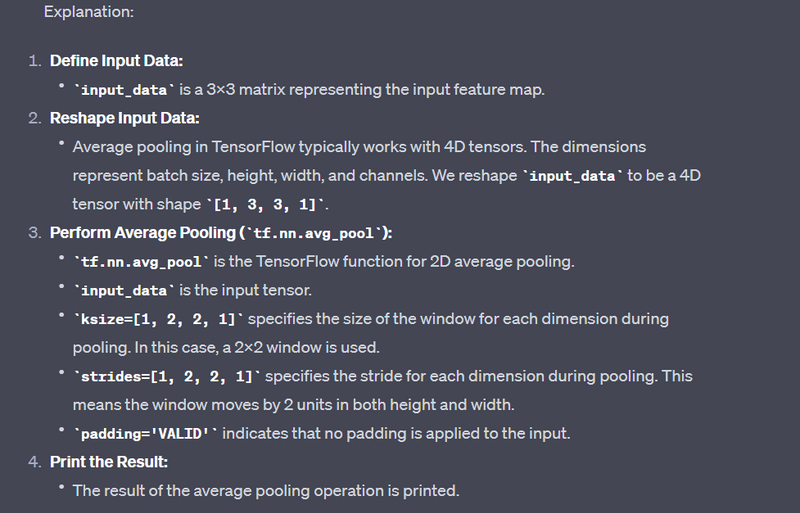Click the `input_data` code in reshape paragraph
This screenshot has height=513, width=800.
572,176
